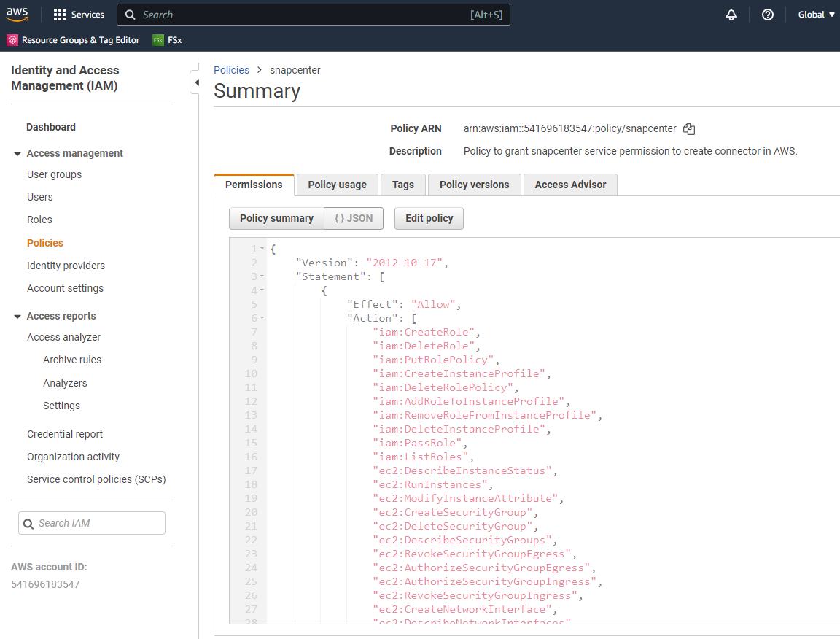Open the Access Advisor tab

coord(570,185)
